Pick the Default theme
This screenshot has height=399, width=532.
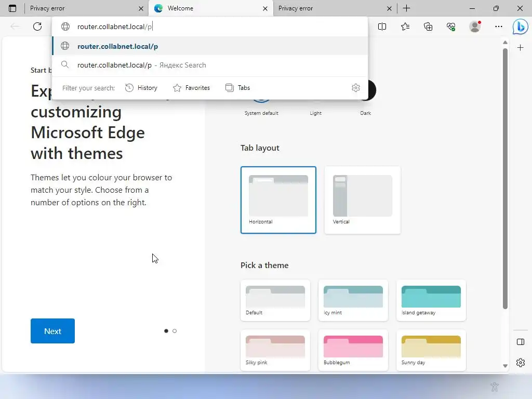(275, 300)
